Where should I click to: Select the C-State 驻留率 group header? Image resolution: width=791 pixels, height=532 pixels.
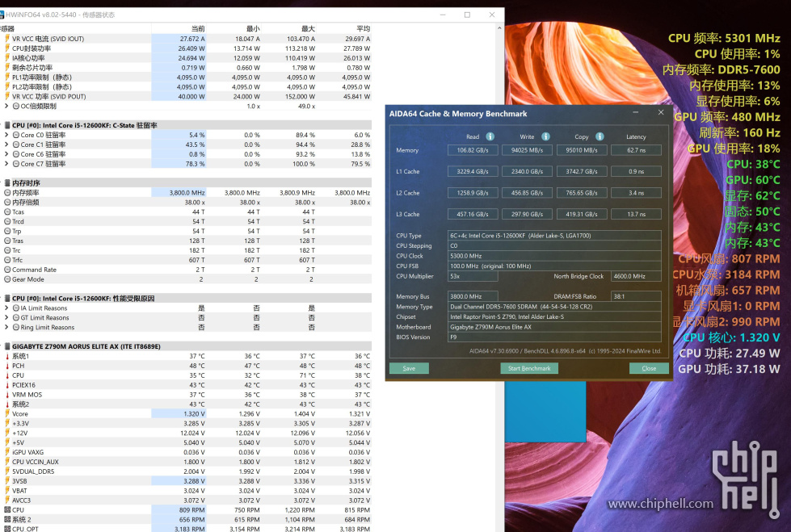click(186, 125)
